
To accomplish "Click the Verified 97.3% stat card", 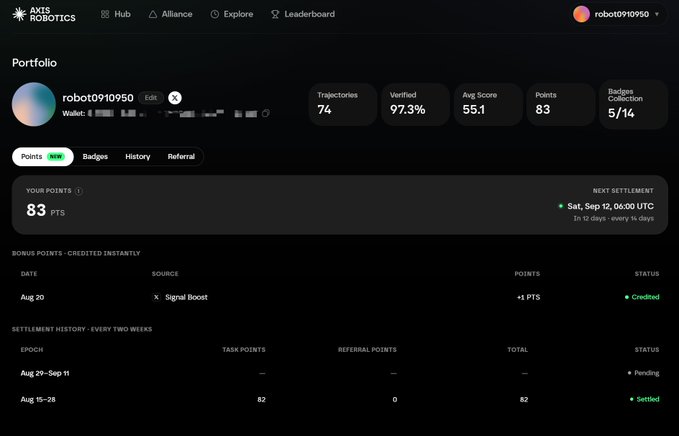I will 415,104.
